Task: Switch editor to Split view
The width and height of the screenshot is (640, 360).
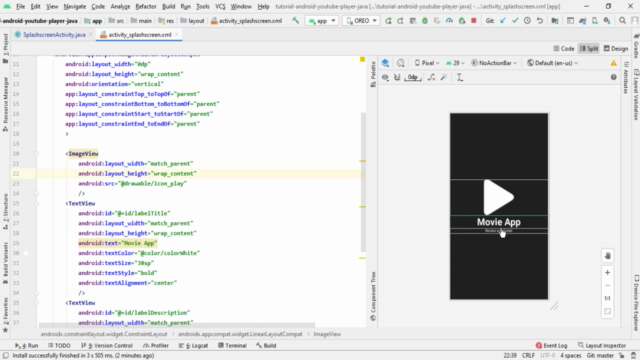Action: pos(589,49)
